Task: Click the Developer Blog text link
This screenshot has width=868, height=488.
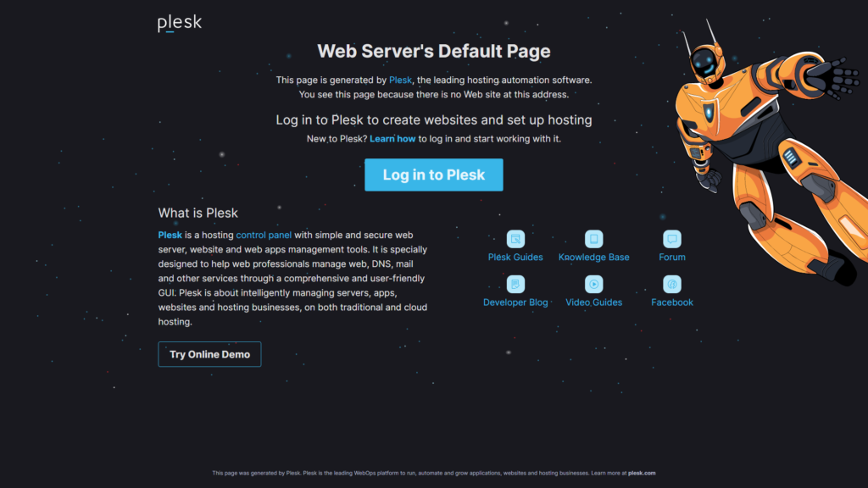Action: 515,302
